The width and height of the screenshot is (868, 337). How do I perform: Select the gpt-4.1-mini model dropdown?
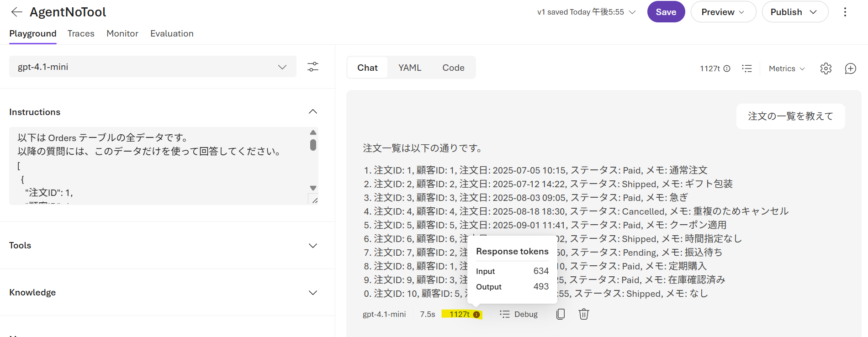pos(153,67)
